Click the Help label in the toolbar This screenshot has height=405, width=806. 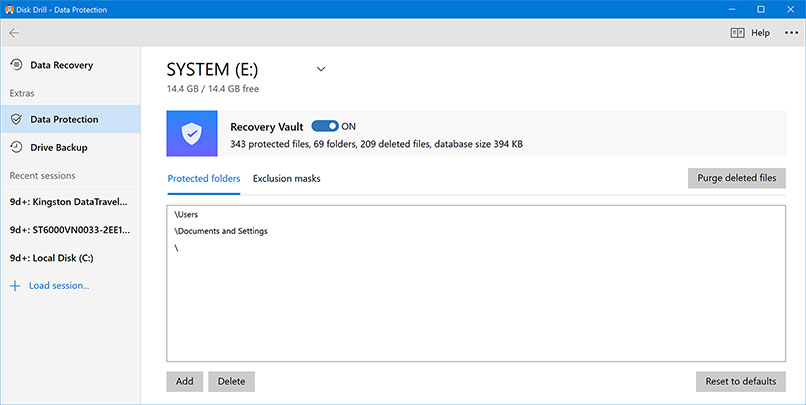pos(760,33)
